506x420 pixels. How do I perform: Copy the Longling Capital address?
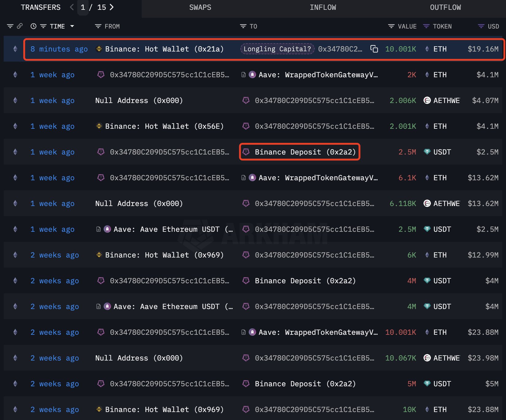pos(374,49)
